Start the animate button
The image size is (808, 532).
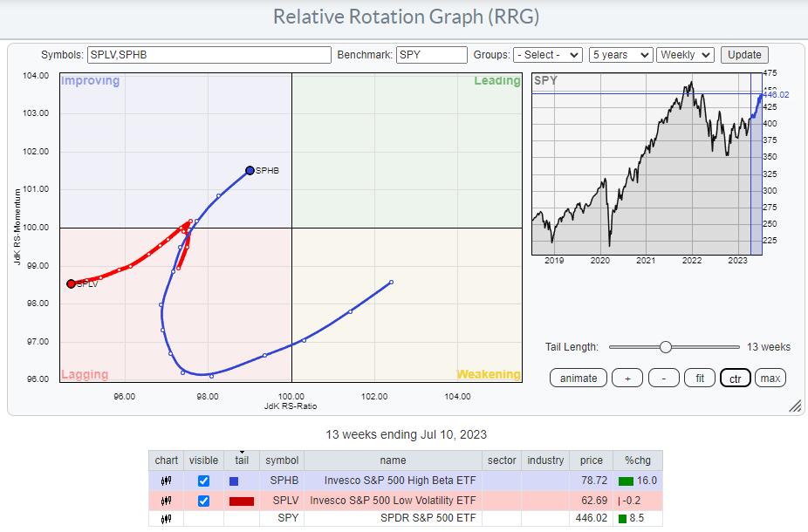pyautogui.click(x=579, y=379)
